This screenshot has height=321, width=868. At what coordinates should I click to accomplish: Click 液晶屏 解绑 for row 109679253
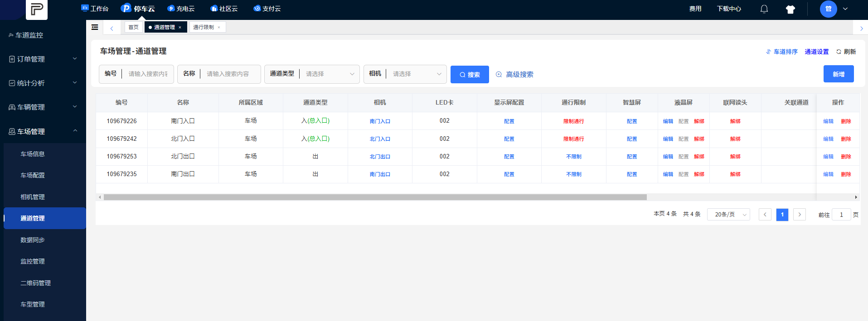point(699,157)
